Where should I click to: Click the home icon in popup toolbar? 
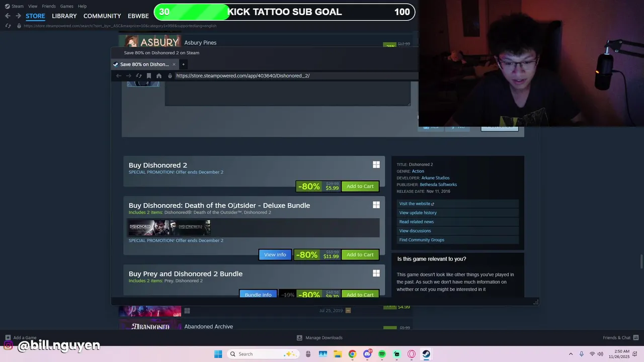(159, 76)
